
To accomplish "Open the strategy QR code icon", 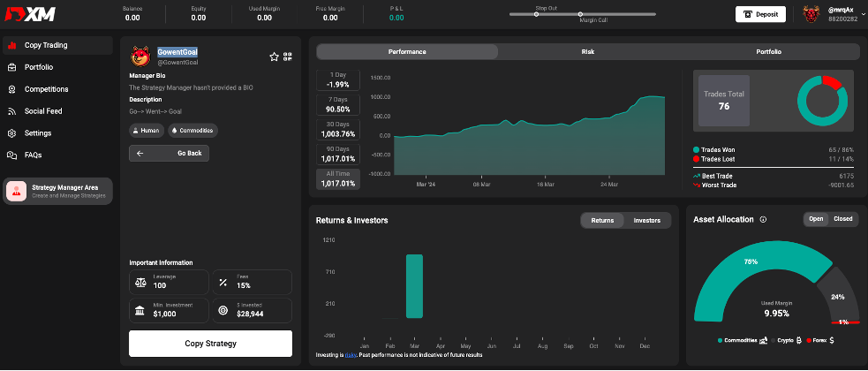I will [x=287, y=57].
